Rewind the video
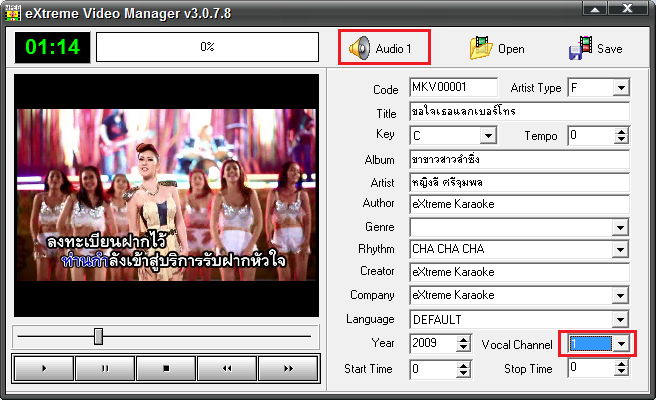The height and width of the screenshot is (400, 656). [227, 368]
